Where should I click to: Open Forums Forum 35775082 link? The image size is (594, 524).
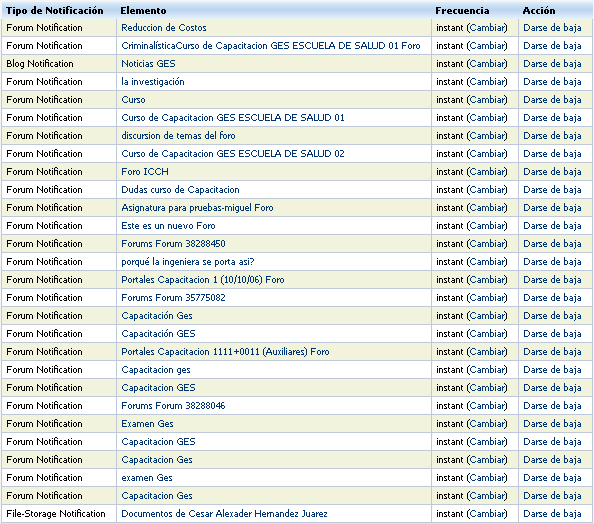pos(173,298)
